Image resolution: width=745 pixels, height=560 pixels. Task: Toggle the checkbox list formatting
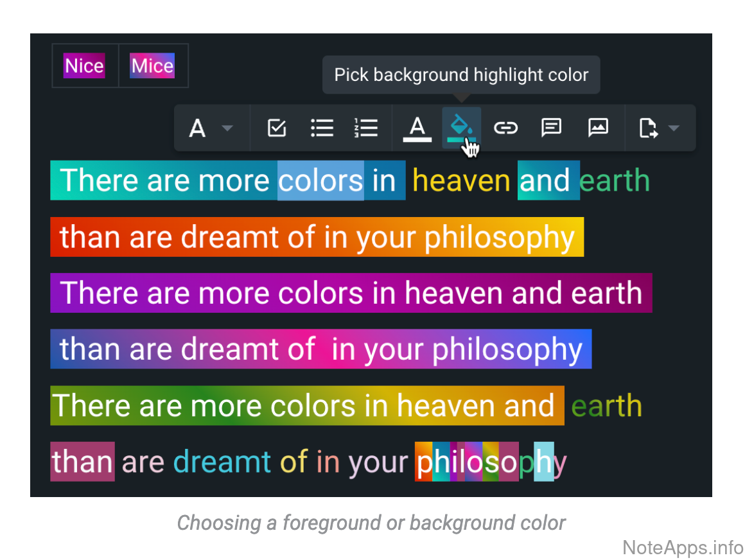coord(276,128)
